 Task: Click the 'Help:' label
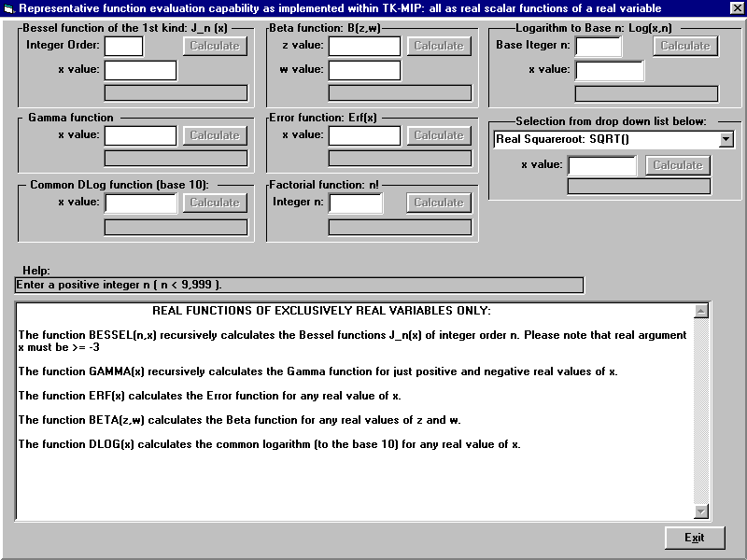[x=36, y=271]
